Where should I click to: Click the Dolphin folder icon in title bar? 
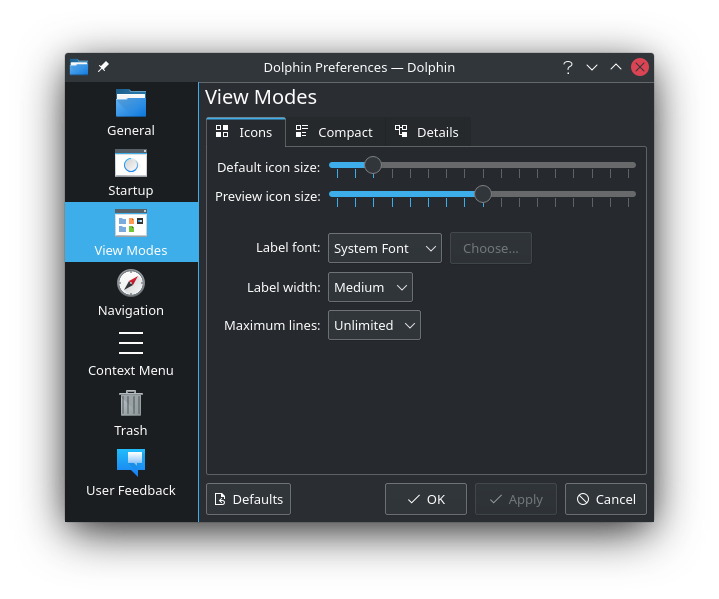(79, 67)
